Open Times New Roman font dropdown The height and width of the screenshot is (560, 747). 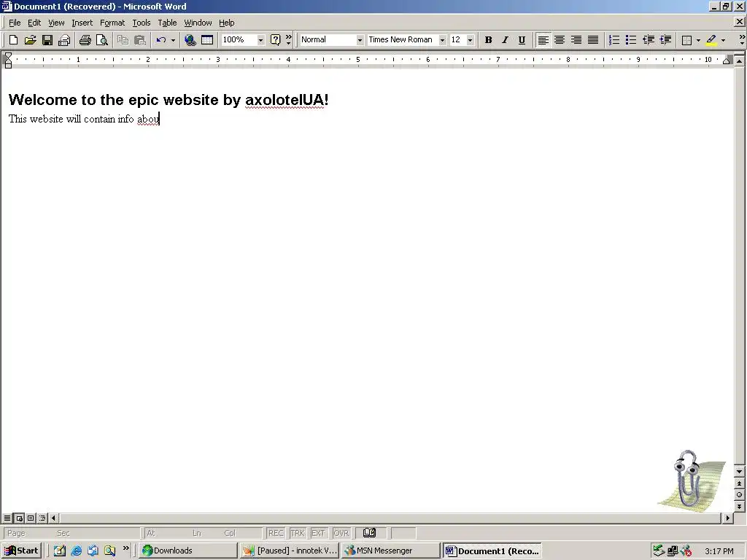tap(442, 40)
